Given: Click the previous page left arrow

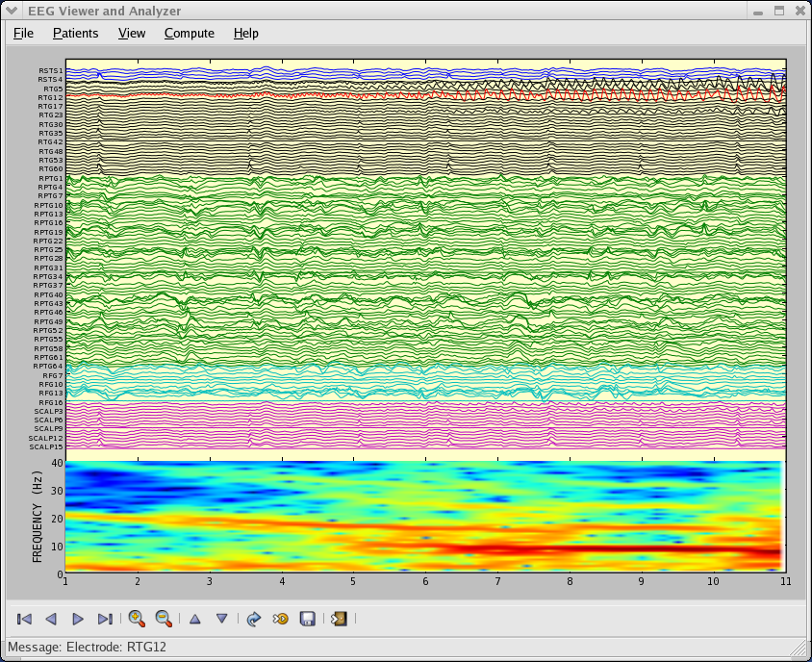Looking at the screenshot, I should pos(52,619).
